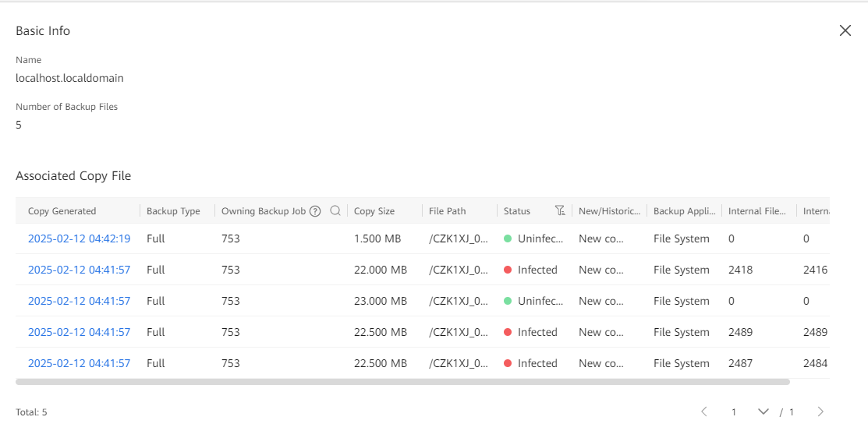Open the Status column filter
The width and height of the screenshot is (868, 438).
click(x=559, y=211)
